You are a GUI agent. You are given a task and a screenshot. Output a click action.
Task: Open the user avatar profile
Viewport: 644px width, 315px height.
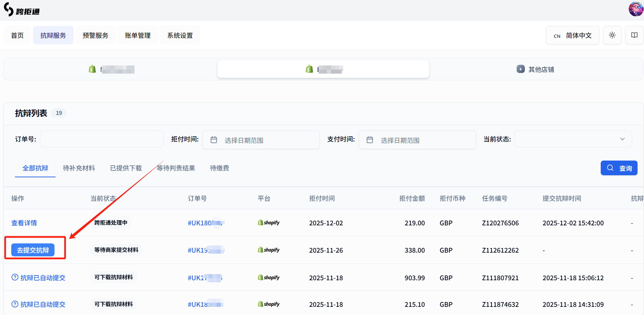[x=635, y=9]
